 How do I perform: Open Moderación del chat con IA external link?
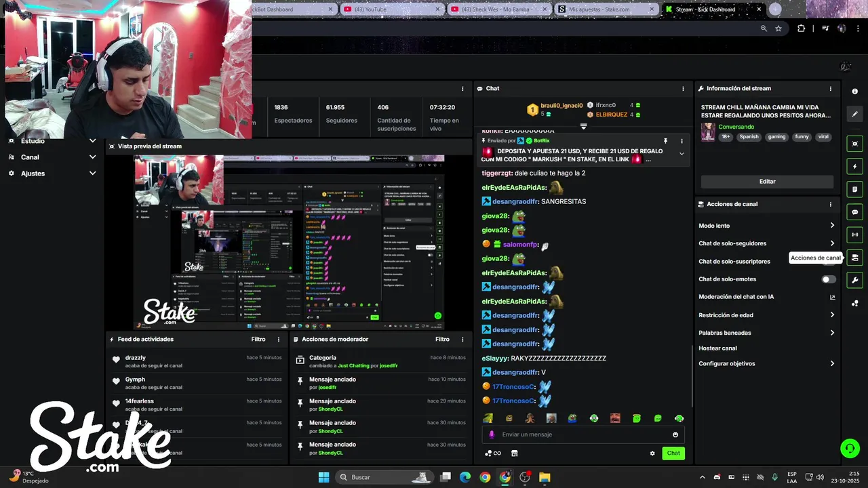[833, 297]
